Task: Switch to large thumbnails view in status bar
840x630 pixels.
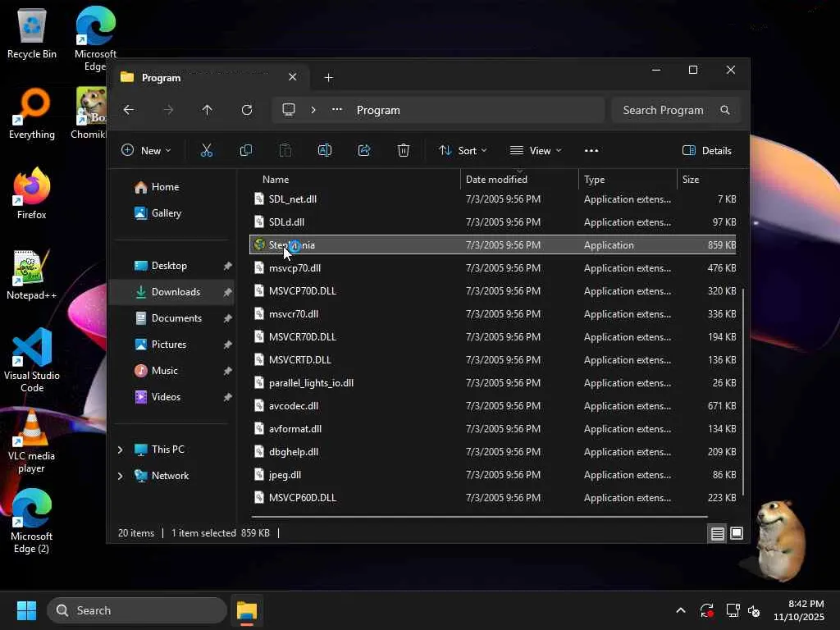Action: [x=737, y=533]
